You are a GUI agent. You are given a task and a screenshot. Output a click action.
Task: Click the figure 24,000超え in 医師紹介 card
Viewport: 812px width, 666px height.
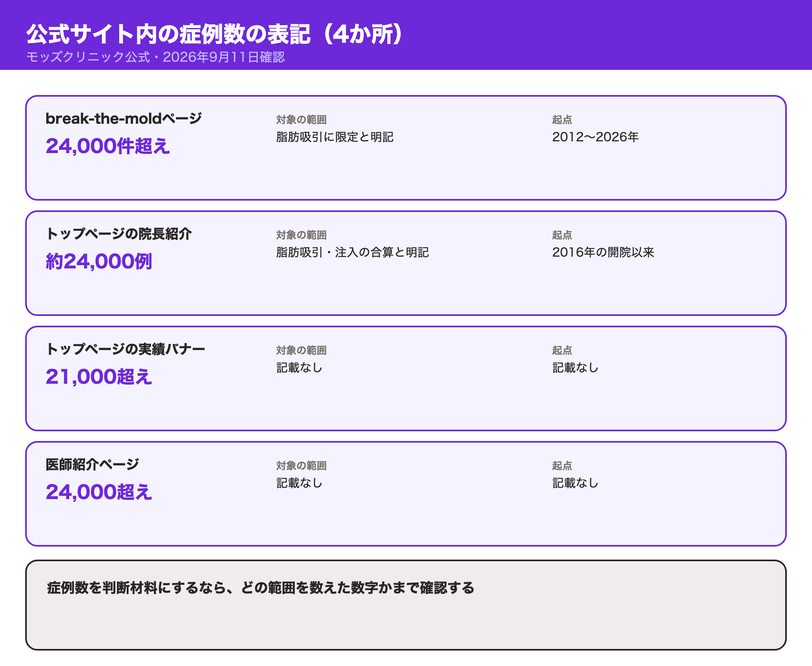[99, 492]
